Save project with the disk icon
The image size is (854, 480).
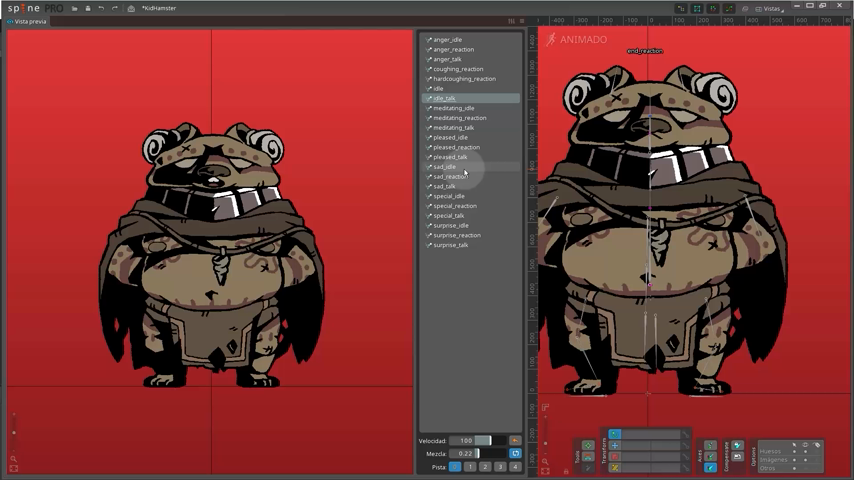coord(88,8)
